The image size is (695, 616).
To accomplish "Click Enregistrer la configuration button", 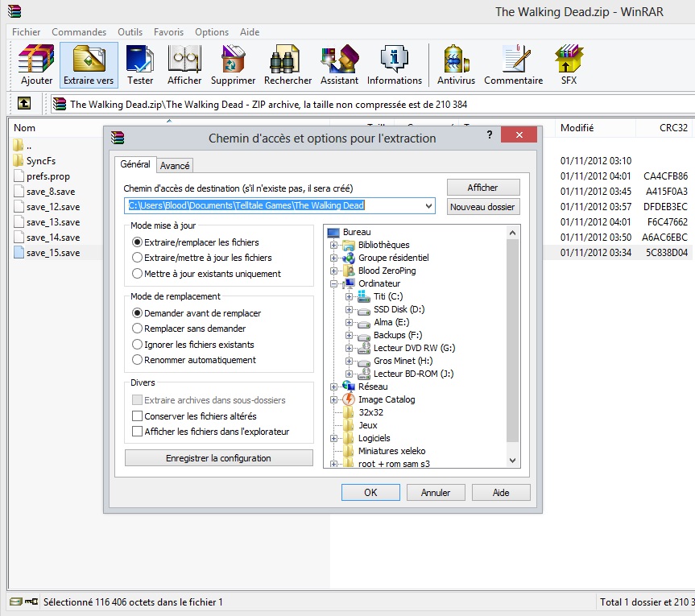I will point(218,458).
